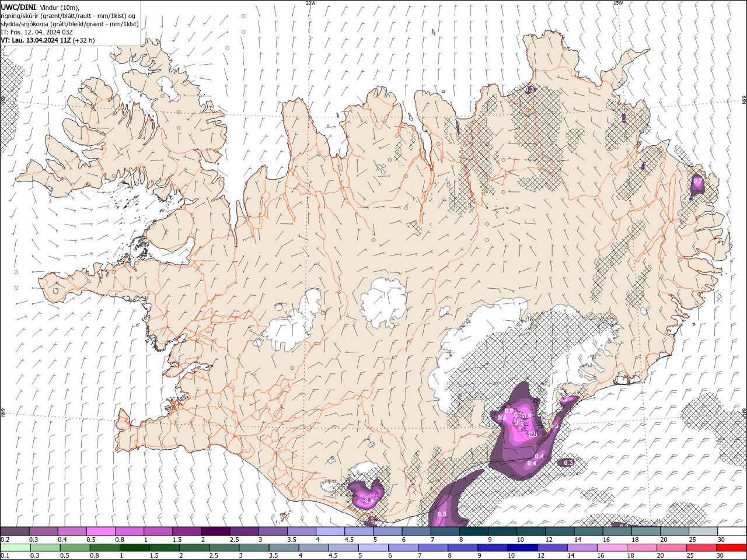Click the rain legend swatch labeled 2.5
747x560 pixels.
coord(224,548)
